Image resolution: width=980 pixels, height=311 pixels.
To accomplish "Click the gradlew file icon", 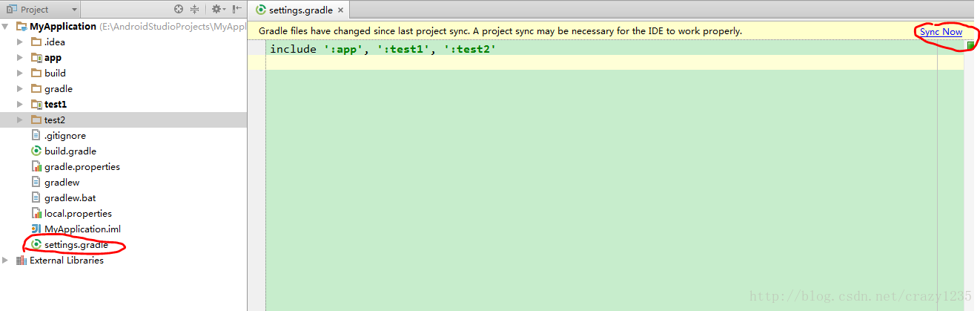I will point(36,182).
